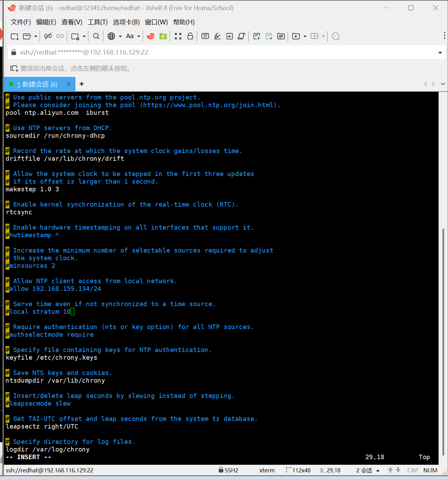Click the Reconnect chain-link icon

[x=60, y=36]
